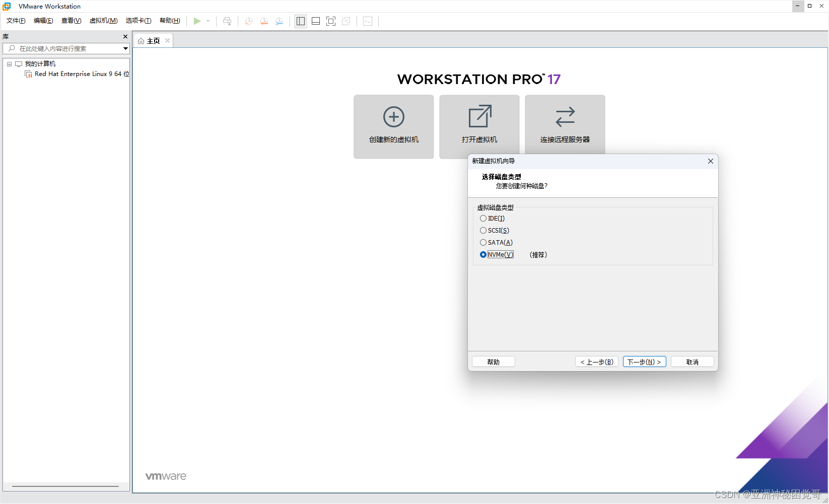Cancel the wizard with 取消
The height and width of the screenshot is (504, 829).
[693, 362]
